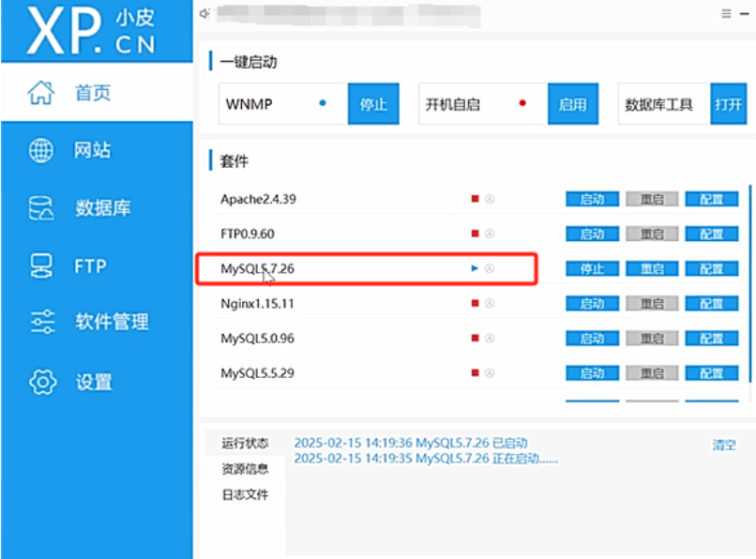Enable 开机自启 auto start
The height and width of the screenshot is (559, 756).
pyautogui.click(x=573, y=104)
